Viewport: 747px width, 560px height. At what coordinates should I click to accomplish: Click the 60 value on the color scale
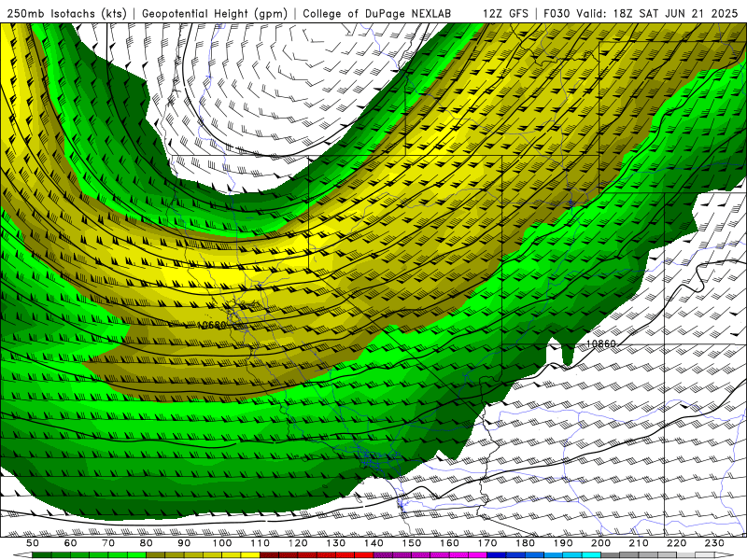pyautogui.click(x=71, y=543)
